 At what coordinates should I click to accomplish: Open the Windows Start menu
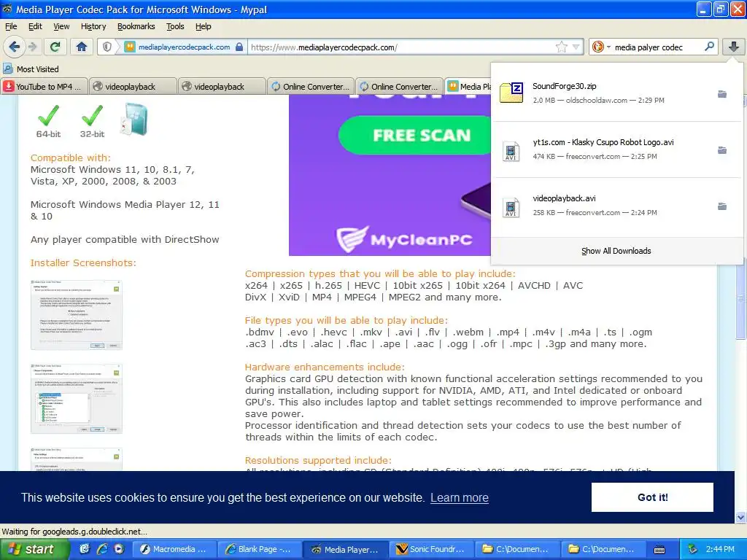pos(34,549)
